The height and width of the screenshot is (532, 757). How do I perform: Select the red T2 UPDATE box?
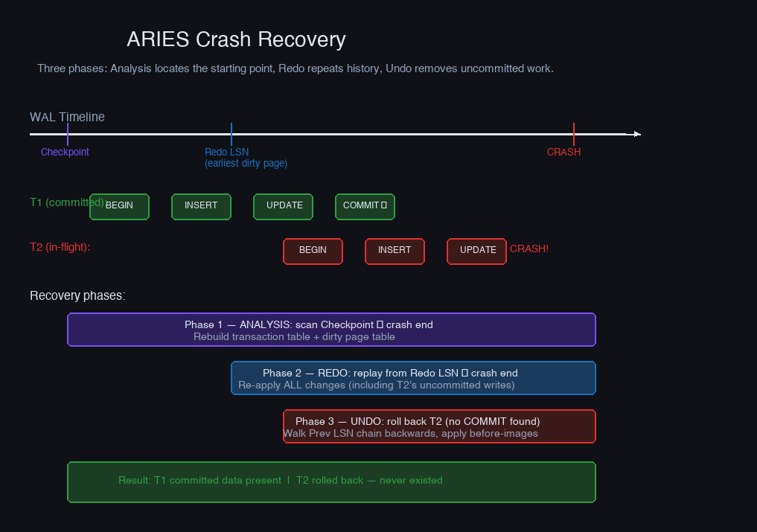(x=477, y=251)
